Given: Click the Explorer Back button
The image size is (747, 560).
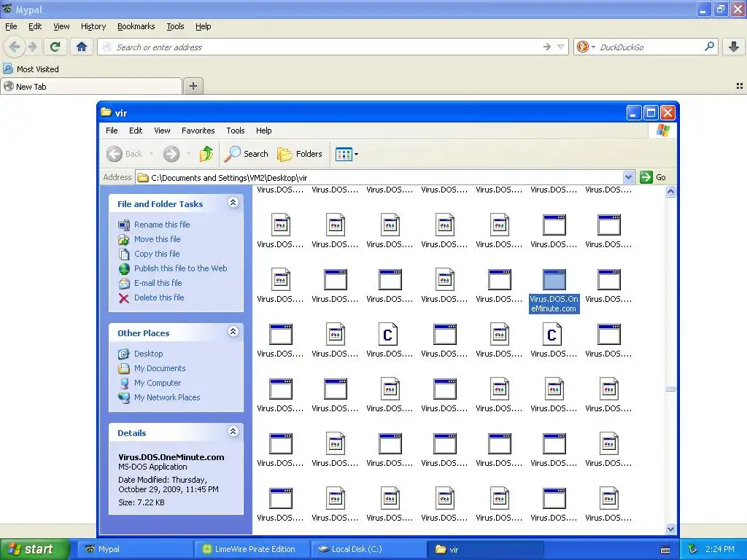Looking at the screenshot, I should pos(124,154).
